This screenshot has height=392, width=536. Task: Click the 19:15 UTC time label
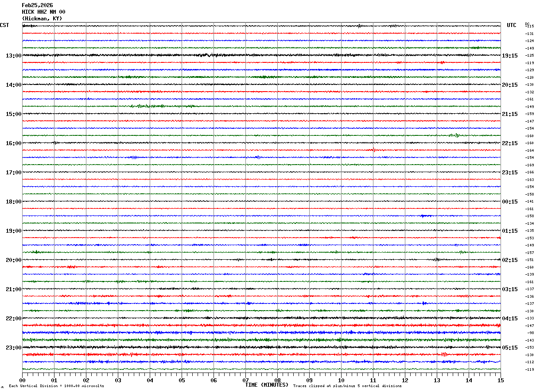click(x=509, y=56)
